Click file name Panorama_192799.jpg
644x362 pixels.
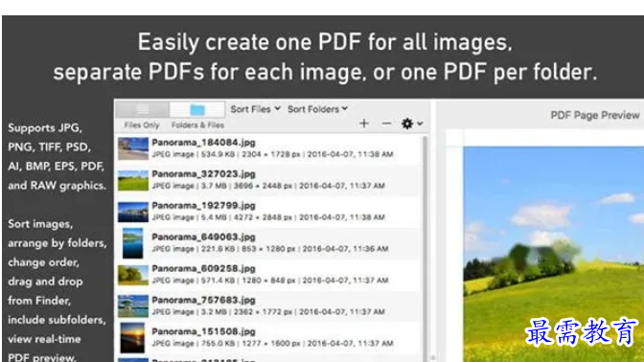click(204, 206)
